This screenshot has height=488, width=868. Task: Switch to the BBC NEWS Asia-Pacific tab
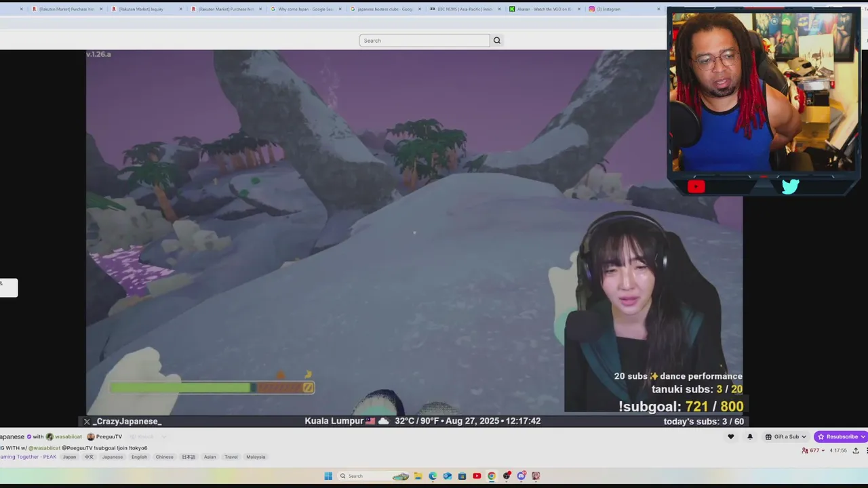465,9
